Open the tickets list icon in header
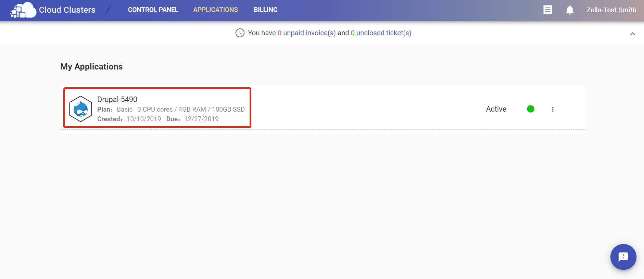The width and height of the screenshot is (644, 279). coord(548,10)
